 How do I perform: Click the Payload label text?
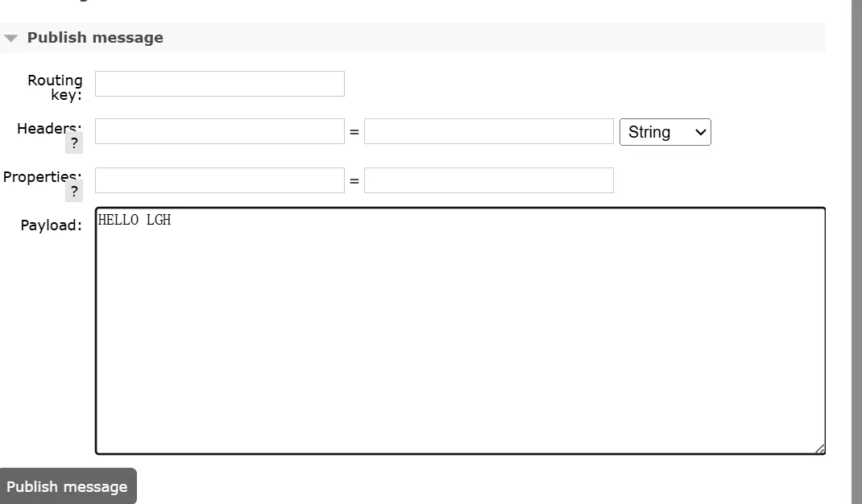(51, 225)
